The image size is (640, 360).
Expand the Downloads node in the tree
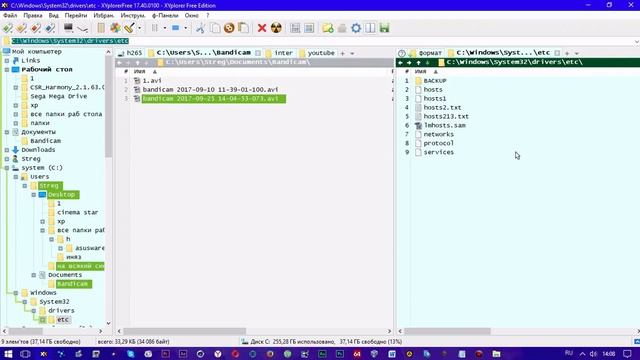(7, 150)
